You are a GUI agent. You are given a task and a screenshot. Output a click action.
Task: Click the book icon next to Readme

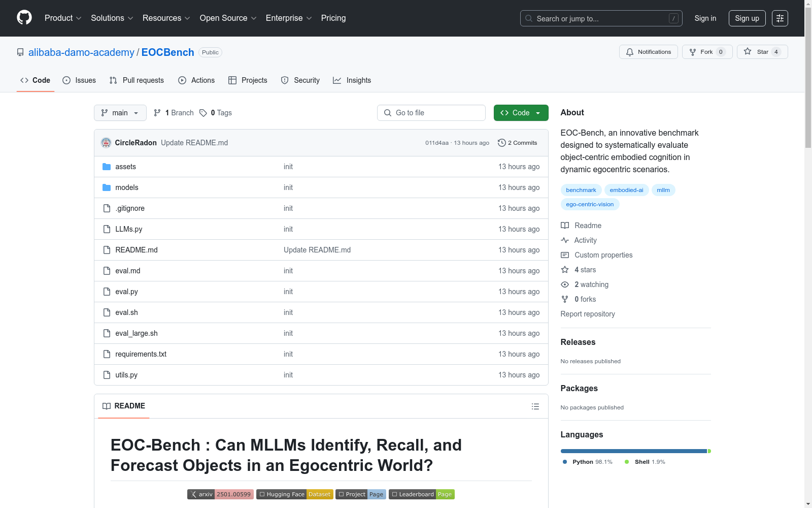coord(565,226)
